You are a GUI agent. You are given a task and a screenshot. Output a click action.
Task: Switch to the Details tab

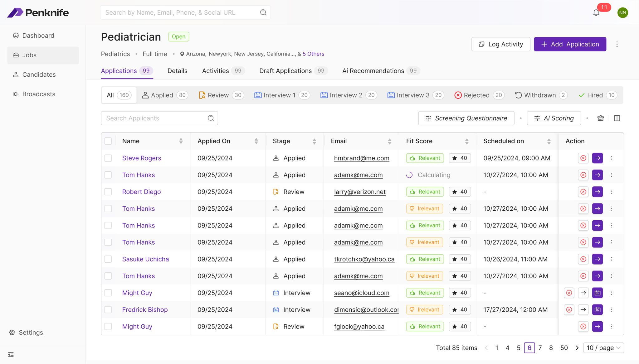[177, 71]
